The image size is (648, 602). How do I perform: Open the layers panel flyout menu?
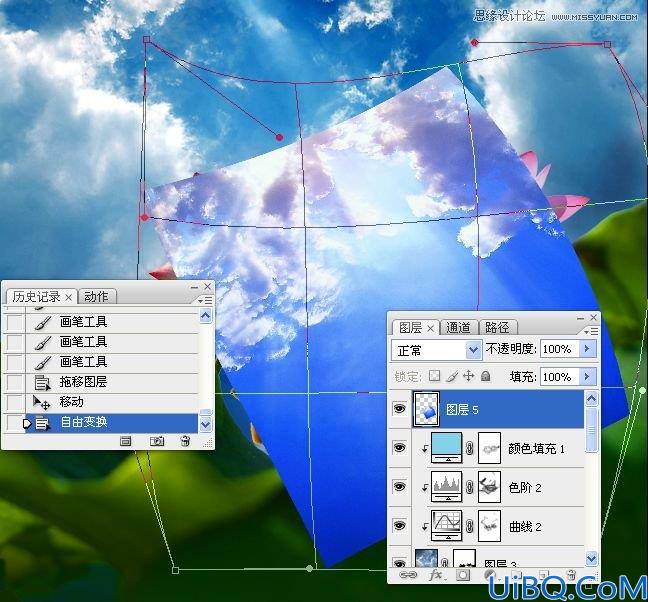(x=591, y=331)
